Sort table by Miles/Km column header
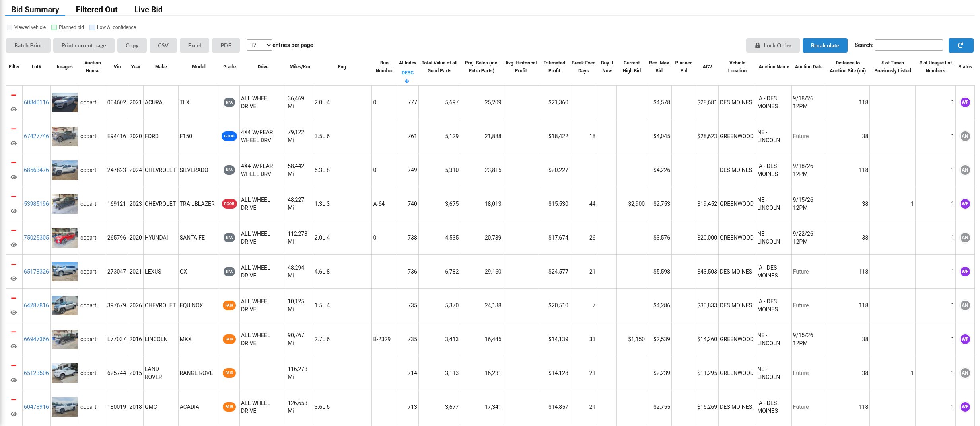 [299, 67]
